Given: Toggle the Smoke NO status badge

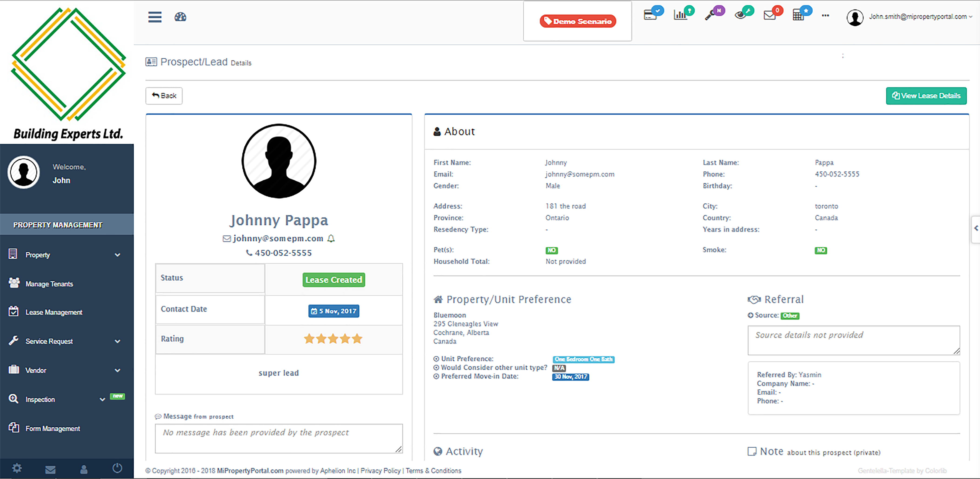Looking at the screenshot, I should (x=821, y=251).
